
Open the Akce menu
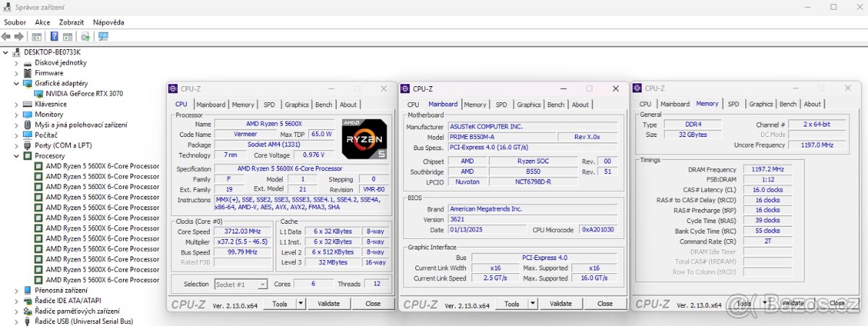click(x=43, y=22)
